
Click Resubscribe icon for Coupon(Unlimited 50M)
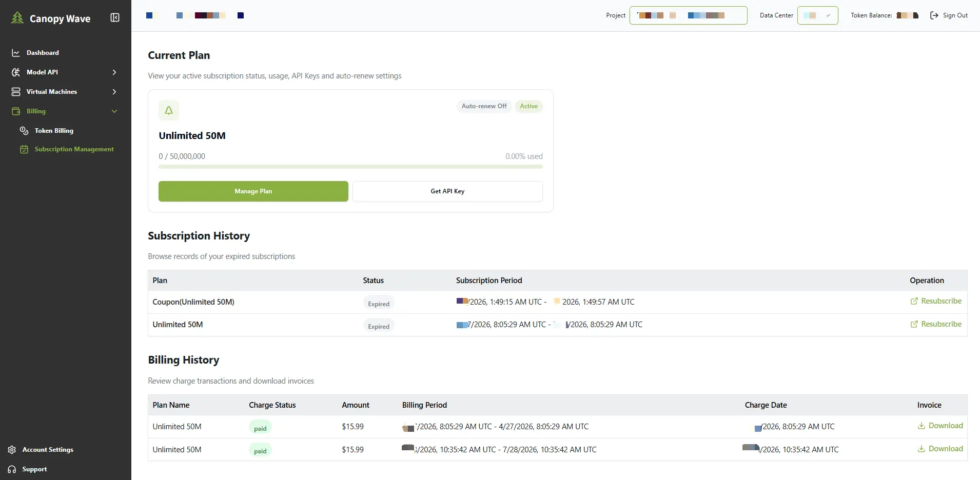click(x=914, y=302)
